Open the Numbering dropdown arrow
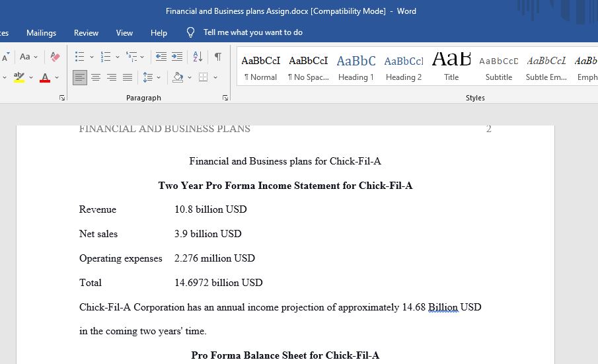Screen dimensions: 598x364 tap(118, 57)
